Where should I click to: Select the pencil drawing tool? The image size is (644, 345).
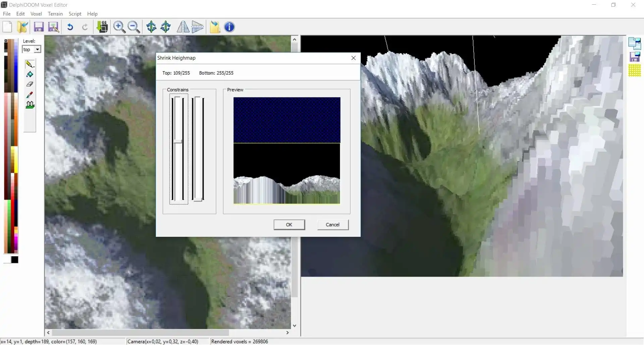pyautogui.click(x=30, y=64)
